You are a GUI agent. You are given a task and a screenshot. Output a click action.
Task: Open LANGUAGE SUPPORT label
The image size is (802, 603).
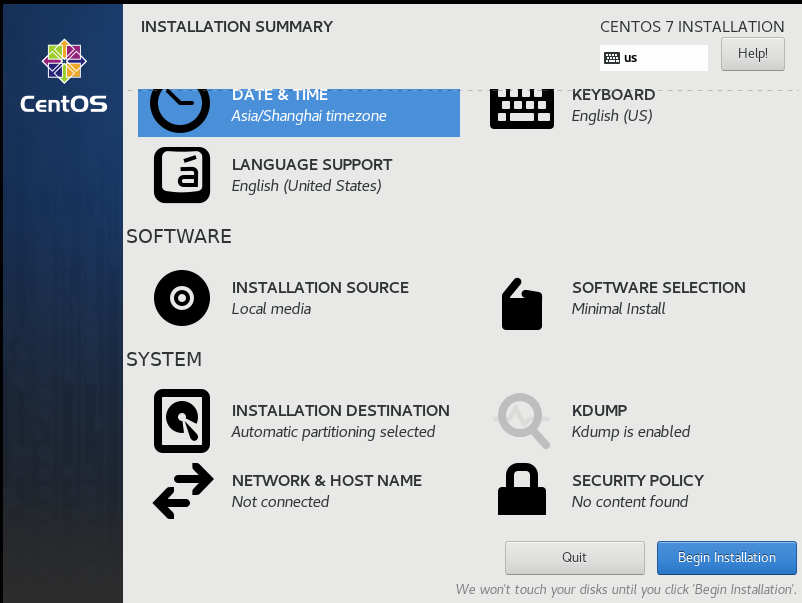click(312, 165)
